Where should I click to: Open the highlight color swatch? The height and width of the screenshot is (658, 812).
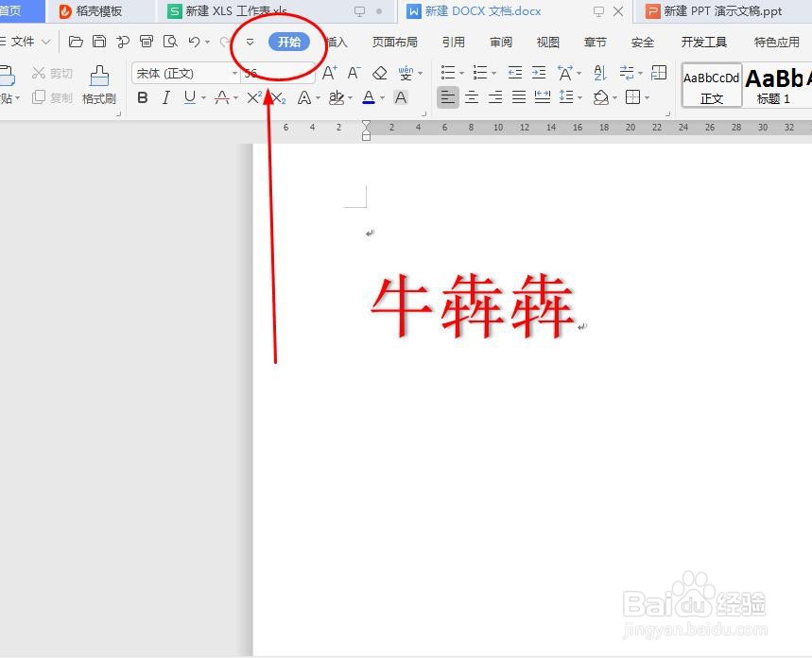tap(337, 96)
